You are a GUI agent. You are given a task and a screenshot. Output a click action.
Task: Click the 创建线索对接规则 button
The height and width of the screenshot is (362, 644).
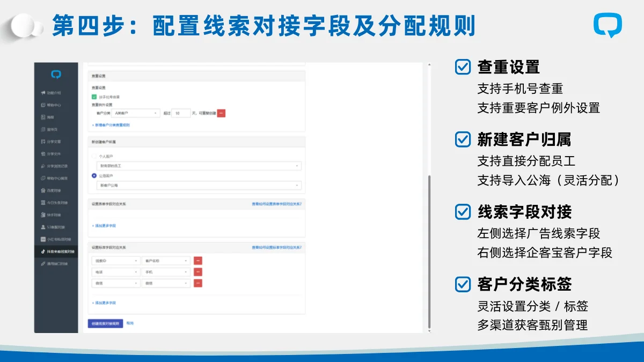tap(105, 323)
